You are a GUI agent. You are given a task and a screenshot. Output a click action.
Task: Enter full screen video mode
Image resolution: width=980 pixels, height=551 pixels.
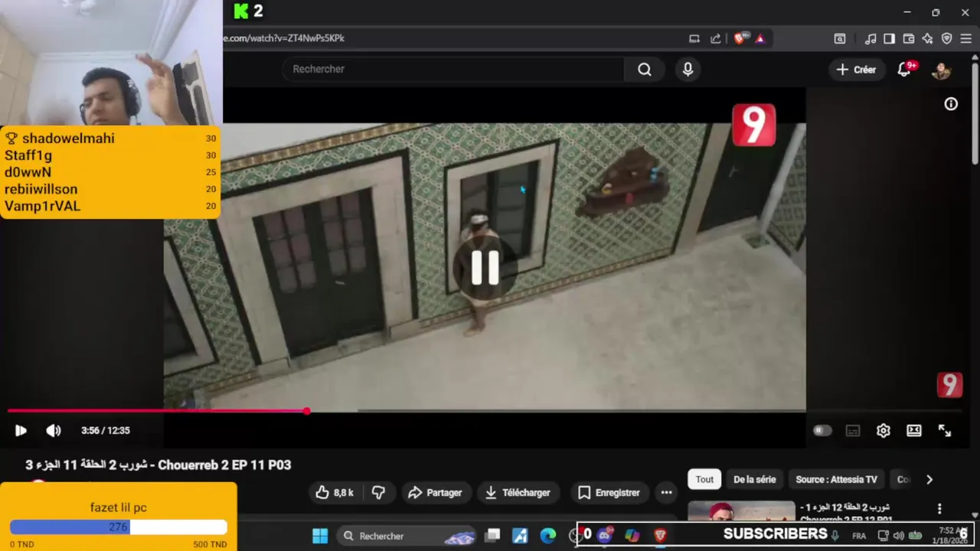pyautogui.click(x=945, y=431)
